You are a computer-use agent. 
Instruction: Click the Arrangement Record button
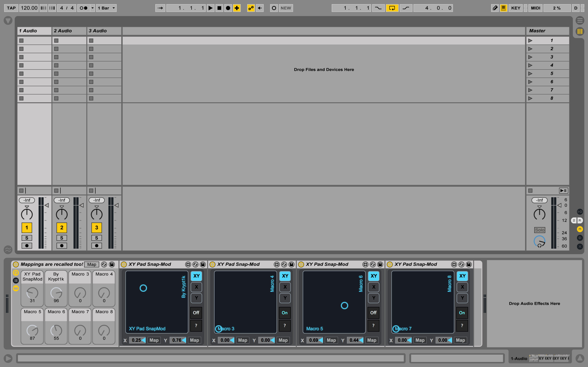228,8
